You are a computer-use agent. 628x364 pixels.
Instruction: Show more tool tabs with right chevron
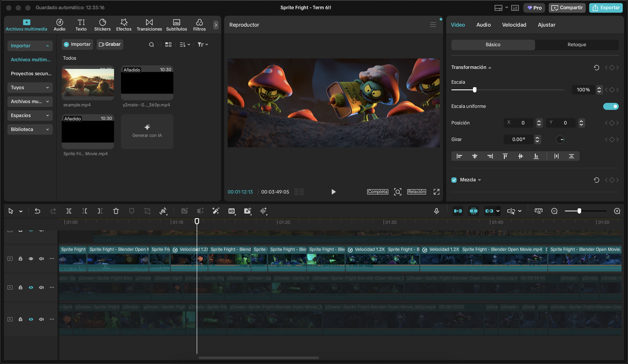(x=216, y=25)
